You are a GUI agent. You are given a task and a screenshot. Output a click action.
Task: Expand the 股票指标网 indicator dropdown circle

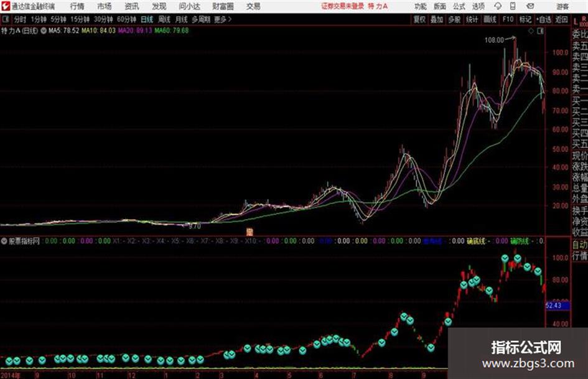coord(4,241)
